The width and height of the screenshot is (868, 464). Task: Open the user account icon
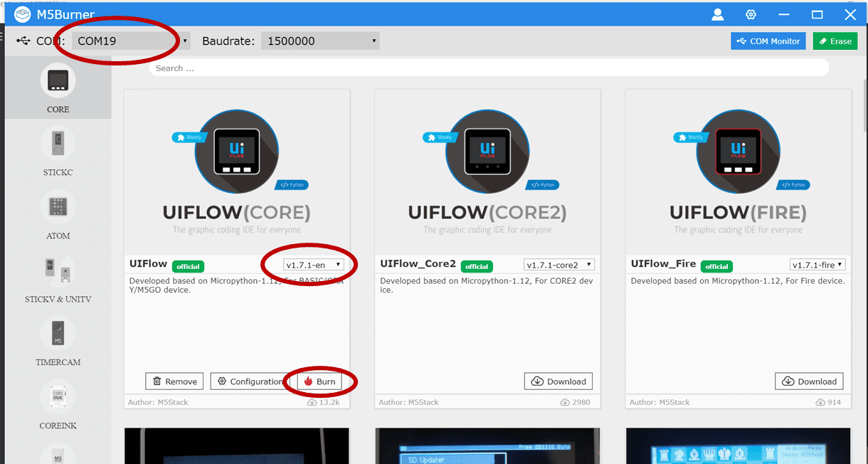coord(717,14)
